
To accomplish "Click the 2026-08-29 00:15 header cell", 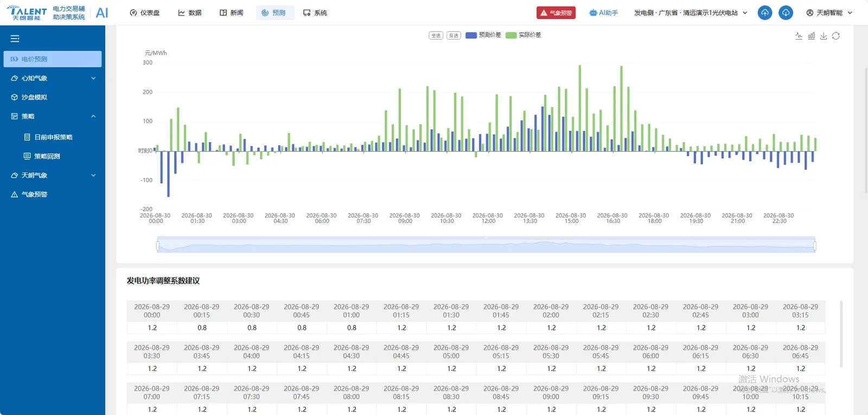I will (202, 311).
